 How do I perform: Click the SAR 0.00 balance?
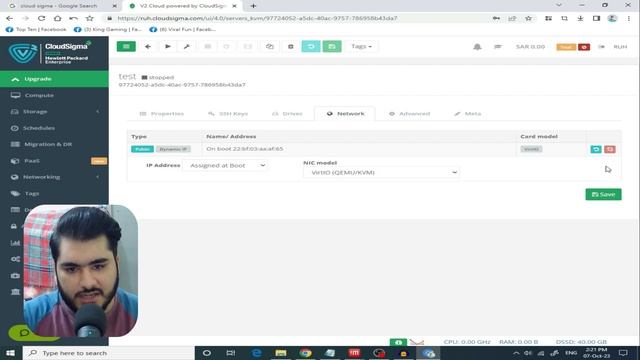[530, 47]
